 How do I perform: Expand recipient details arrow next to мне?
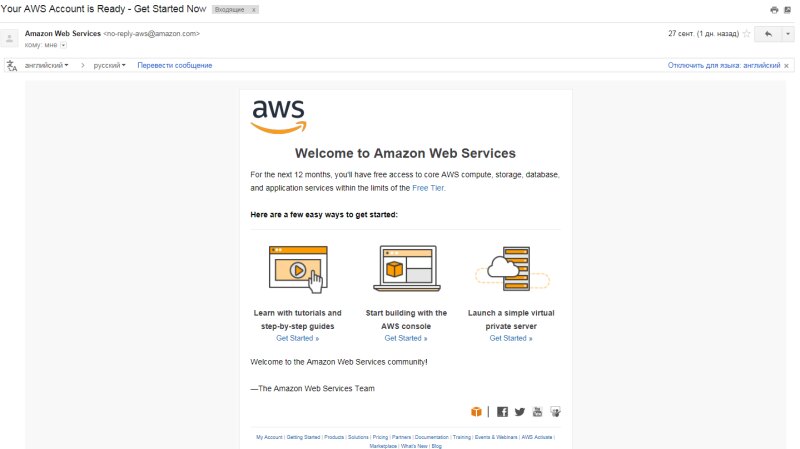(63, 45)
